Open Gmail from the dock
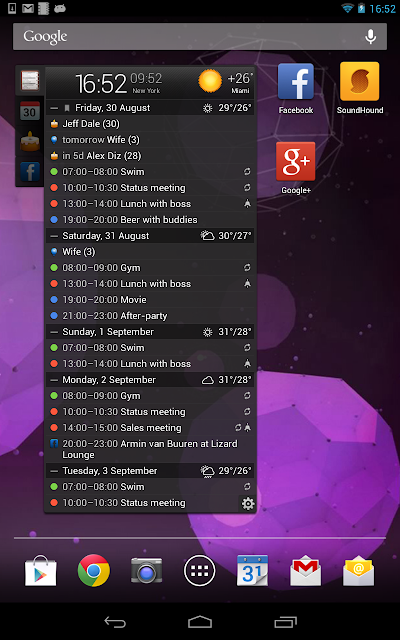400x640 pixels. tap(305, 571)
